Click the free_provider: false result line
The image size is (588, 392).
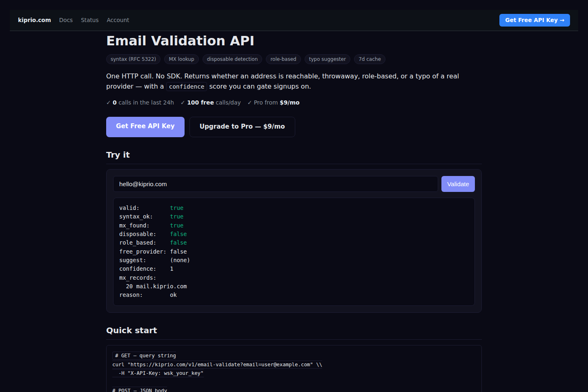tap(153, 252)
